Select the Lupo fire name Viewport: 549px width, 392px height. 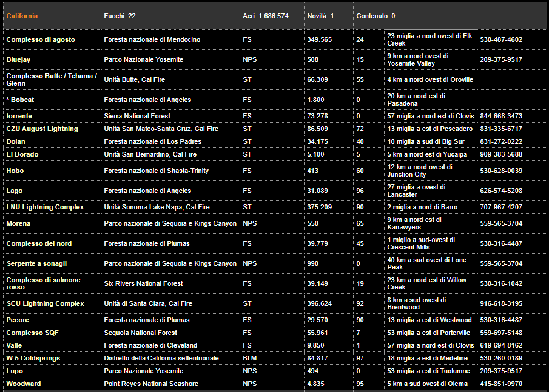15,371
